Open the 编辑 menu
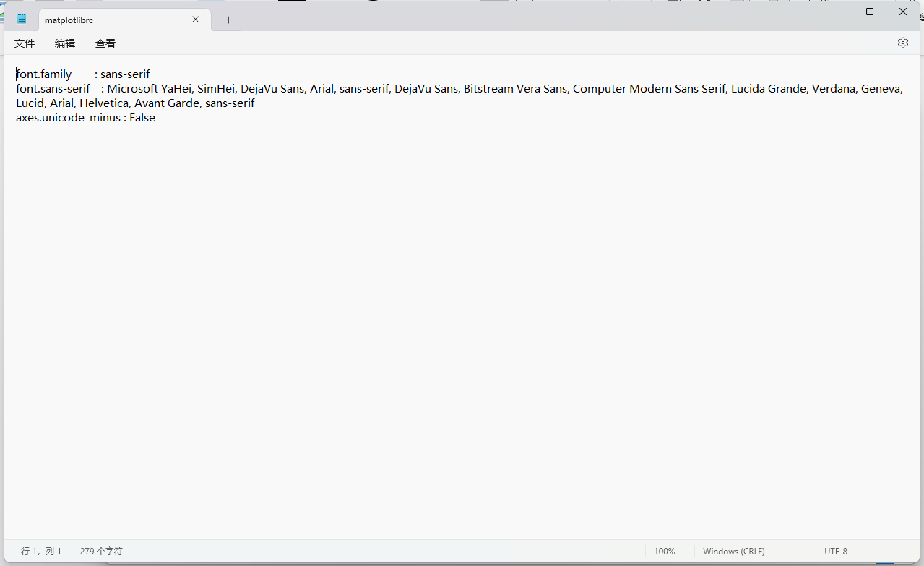The height and width of the screenshot is (566, 924). tap(65, 43)
